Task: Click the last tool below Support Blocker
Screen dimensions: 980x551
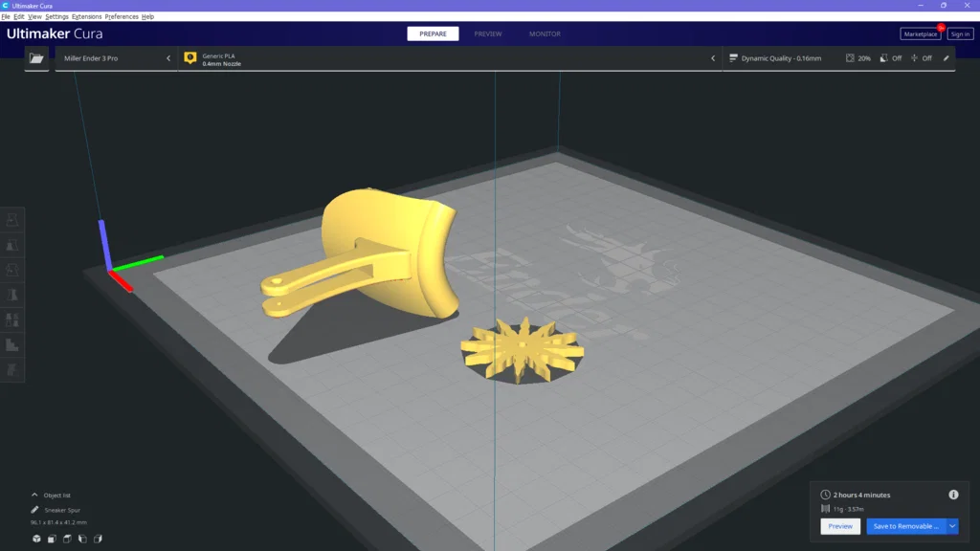Action: pos(11,370)
